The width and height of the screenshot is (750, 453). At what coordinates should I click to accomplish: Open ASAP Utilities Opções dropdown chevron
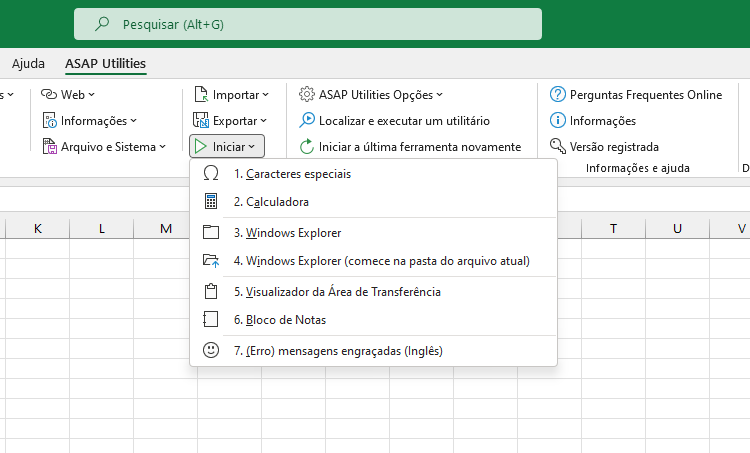[440, 95]
